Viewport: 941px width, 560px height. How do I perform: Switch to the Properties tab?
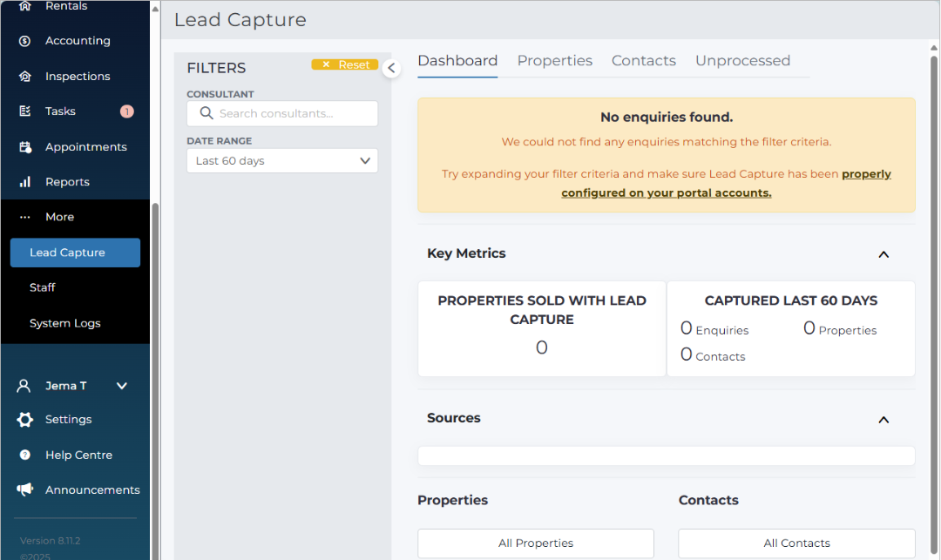(x=554, y=61)
